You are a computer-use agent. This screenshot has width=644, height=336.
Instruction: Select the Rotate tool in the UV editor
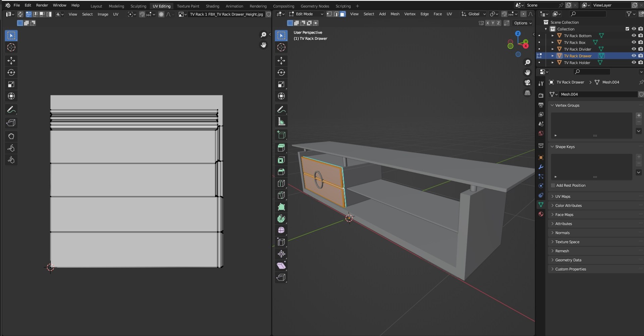click(11, 72)
